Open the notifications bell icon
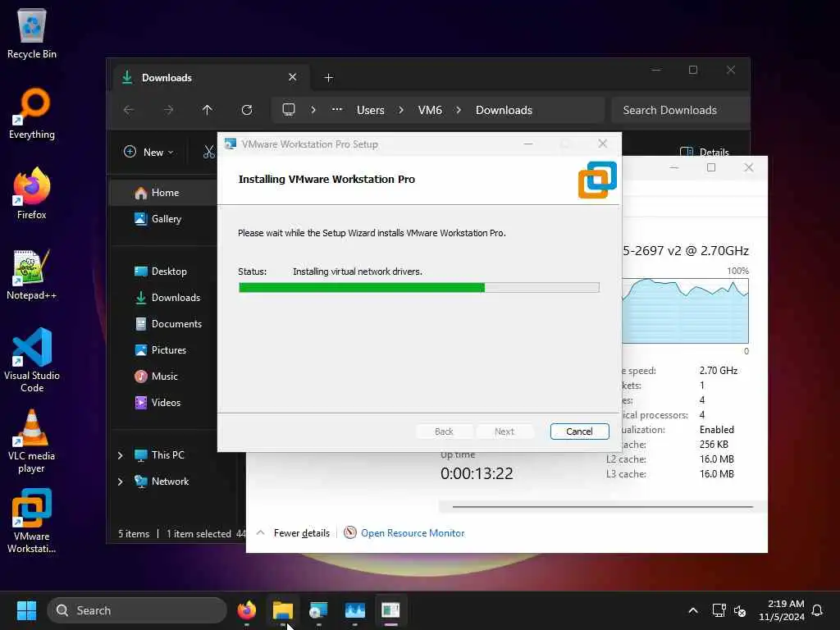Screen dimensions: 840x630 pos(817,610)
